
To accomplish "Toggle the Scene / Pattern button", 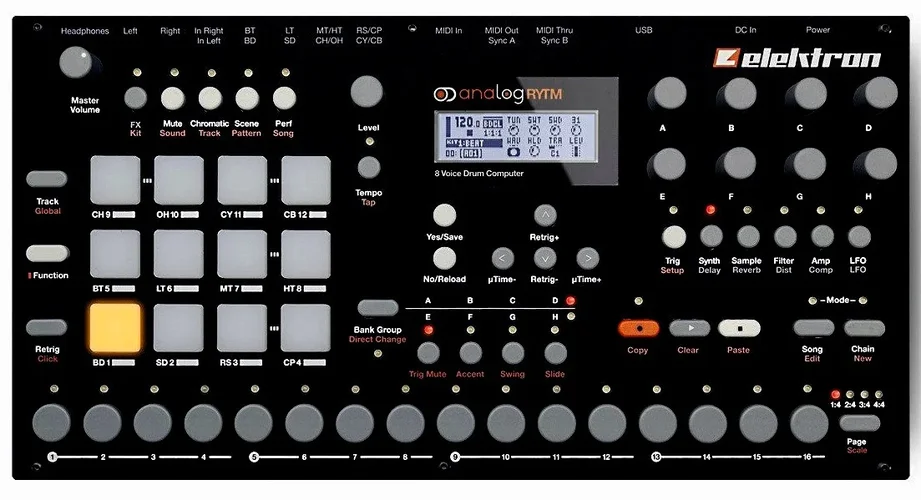I will point(247,98).
